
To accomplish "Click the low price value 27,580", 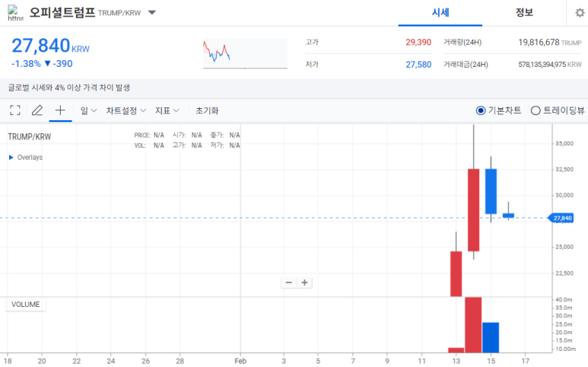I will (418, 65).
